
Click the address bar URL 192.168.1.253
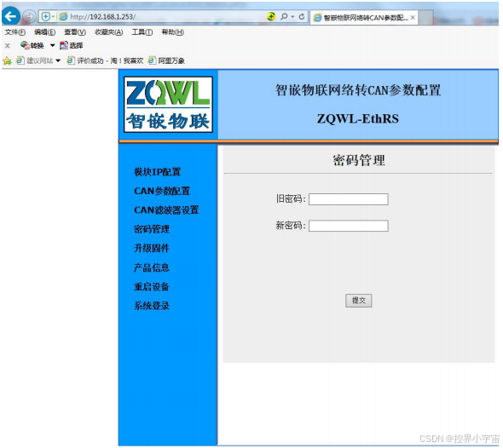(102, 17)
